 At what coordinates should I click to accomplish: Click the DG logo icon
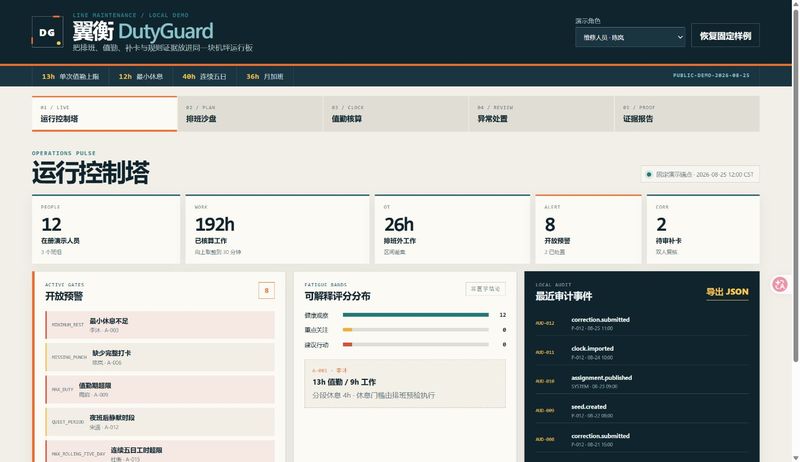point(47,32)
